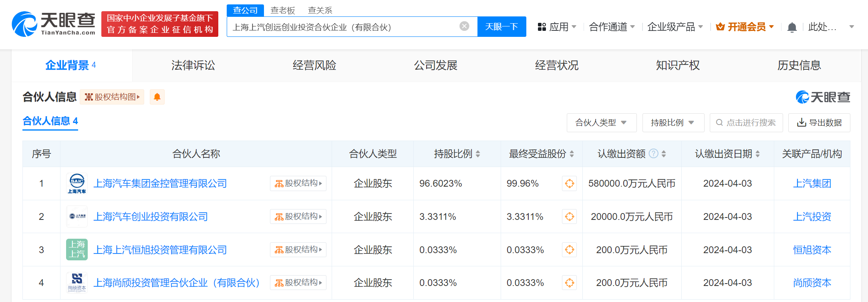
Task: Switch to the 法律诉讼 tab
Action: [x=193, y=65]
